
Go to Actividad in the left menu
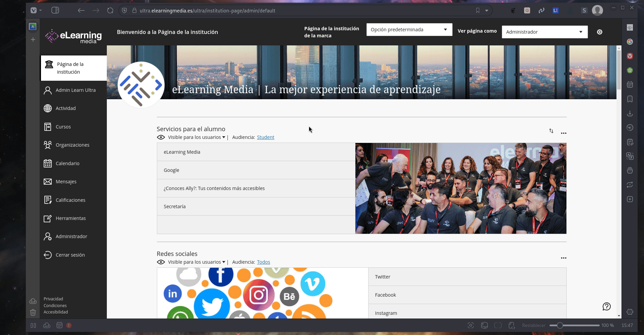tap(74, 108)
